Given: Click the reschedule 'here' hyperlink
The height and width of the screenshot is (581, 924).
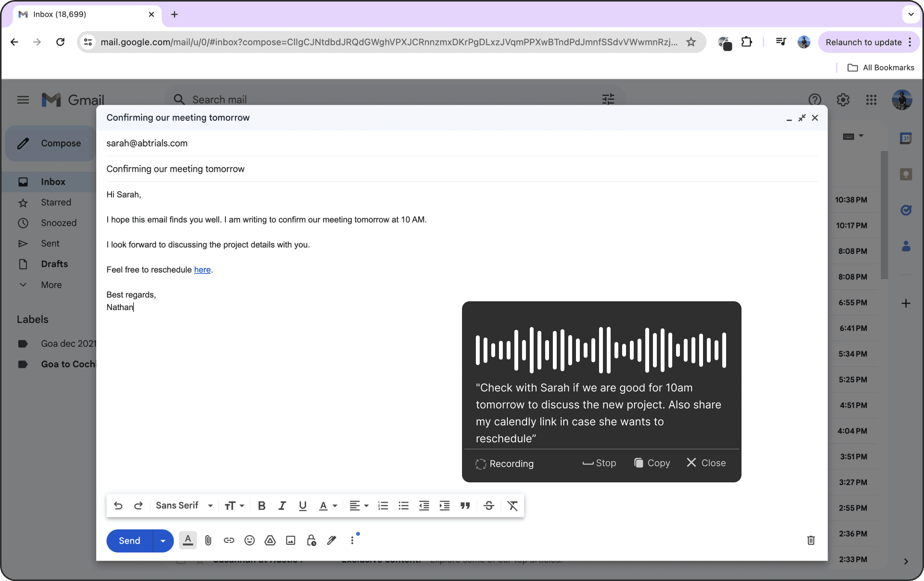Looking at the screenshot, I should 202,269.
